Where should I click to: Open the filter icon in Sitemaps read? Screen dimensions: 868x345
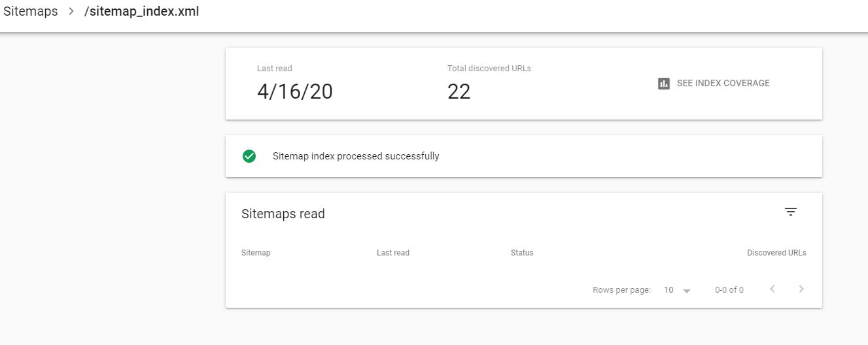pyautogui.click(x=791, y=212)
